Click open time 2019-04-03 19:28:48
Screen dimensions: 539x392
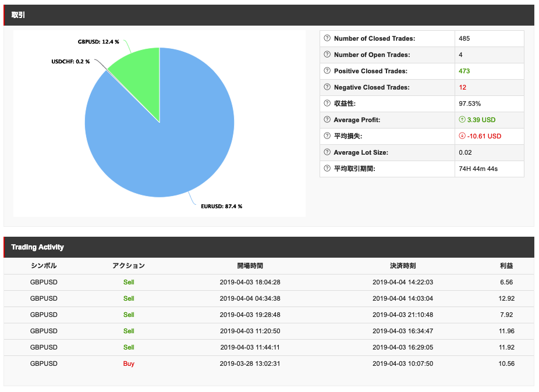point(250,315)
